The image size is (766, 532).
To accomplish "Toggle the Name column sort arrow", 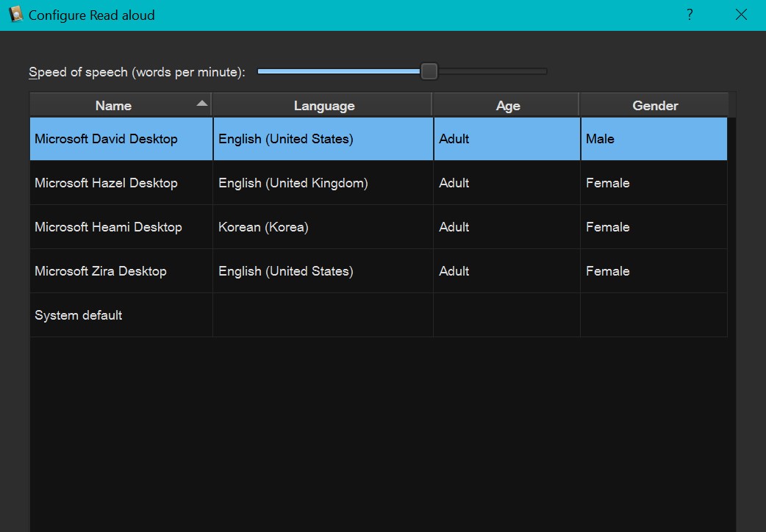I will [201, 103].
